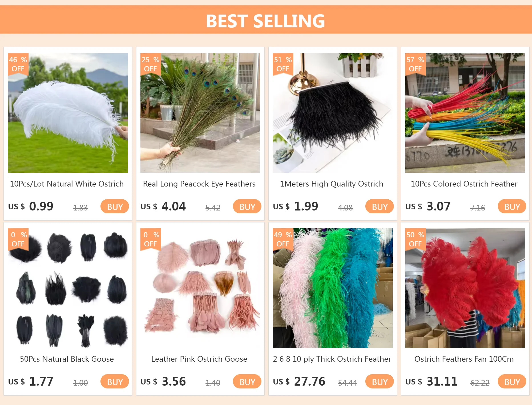Click the 57% OFF discount badge
Viewport: 532px width, 405px height.
click(415, 64)
